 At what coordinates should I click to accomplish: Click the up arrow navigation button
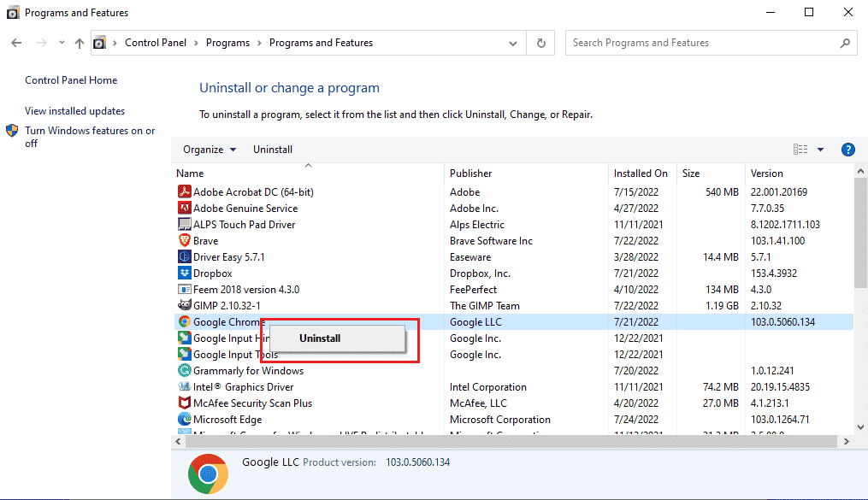[80, 43]
